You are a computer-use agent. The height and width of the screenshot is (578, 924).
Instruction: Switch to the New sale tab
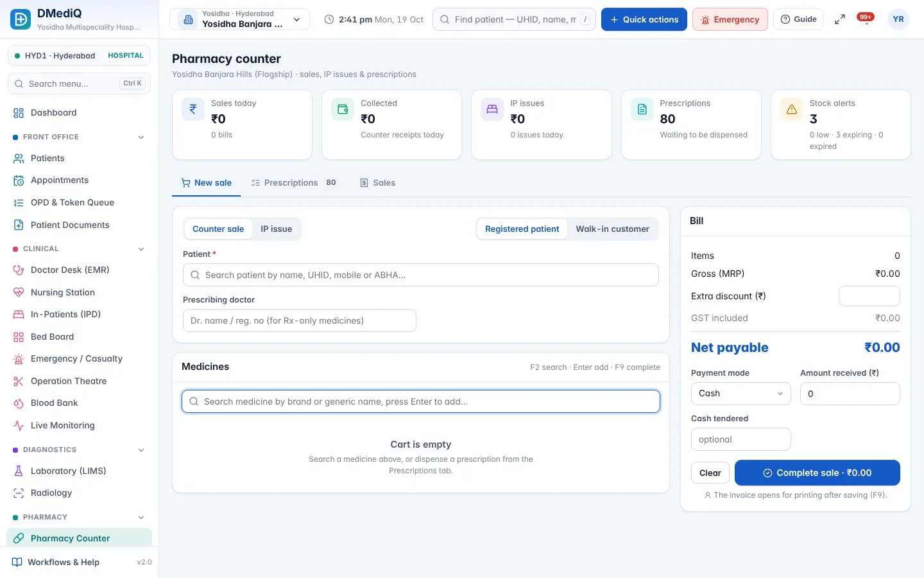click(206, 183)
